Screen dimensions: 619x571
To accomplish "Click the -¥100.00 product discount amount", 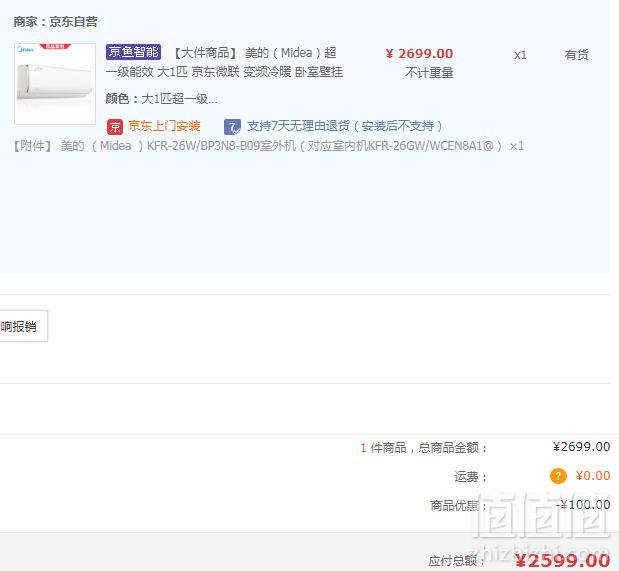I will pos(583,504).
